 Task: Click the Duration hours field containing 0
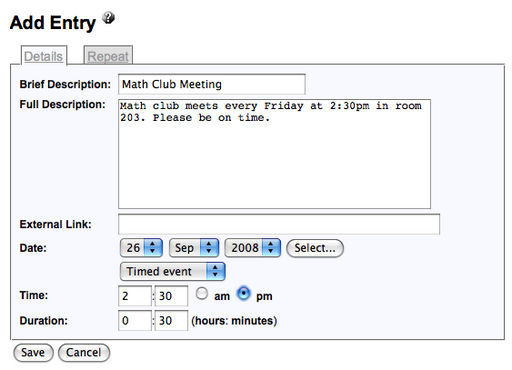tap(135, 321)
